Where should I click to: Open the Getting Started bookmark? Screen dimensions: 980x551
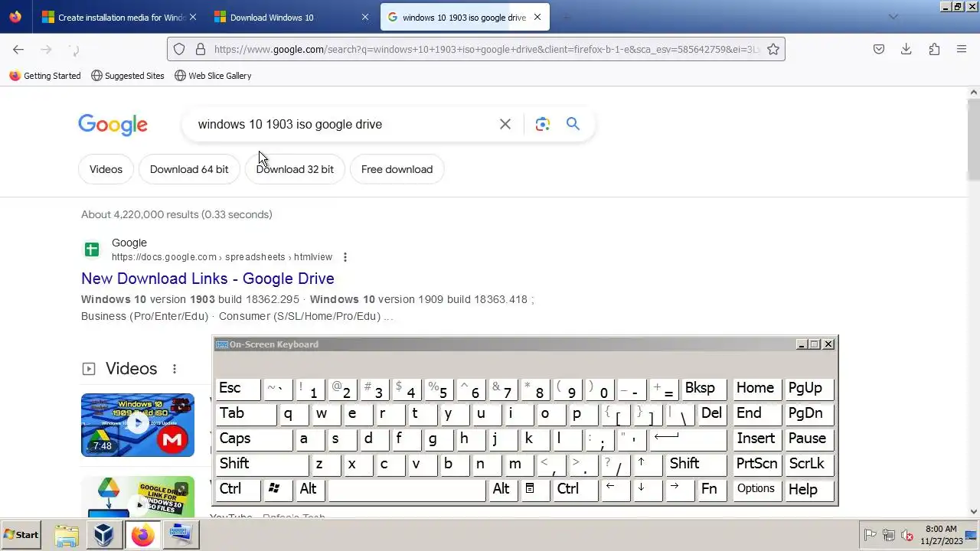tap(45, 76)
